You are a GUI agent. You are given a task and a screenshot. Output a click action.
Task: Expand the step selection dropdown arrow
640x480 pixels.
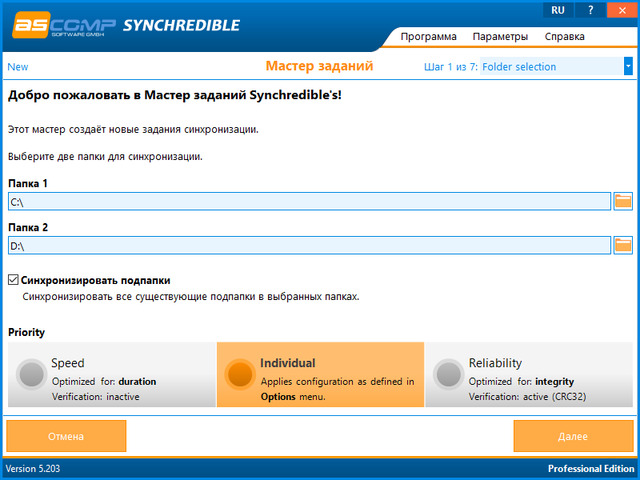pyautogui.click(x=628, y=66)
